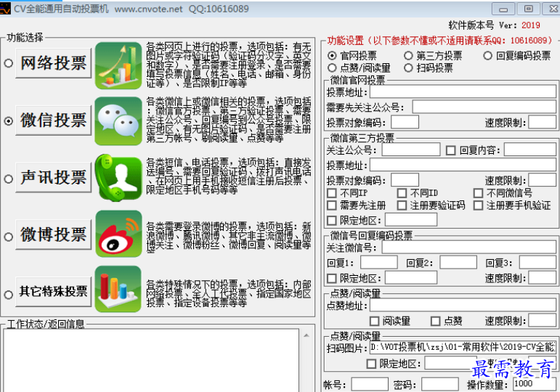Viewport: 560px width, 392px height.
Task: Focus the 回复2 field
Action: [458, 262]
